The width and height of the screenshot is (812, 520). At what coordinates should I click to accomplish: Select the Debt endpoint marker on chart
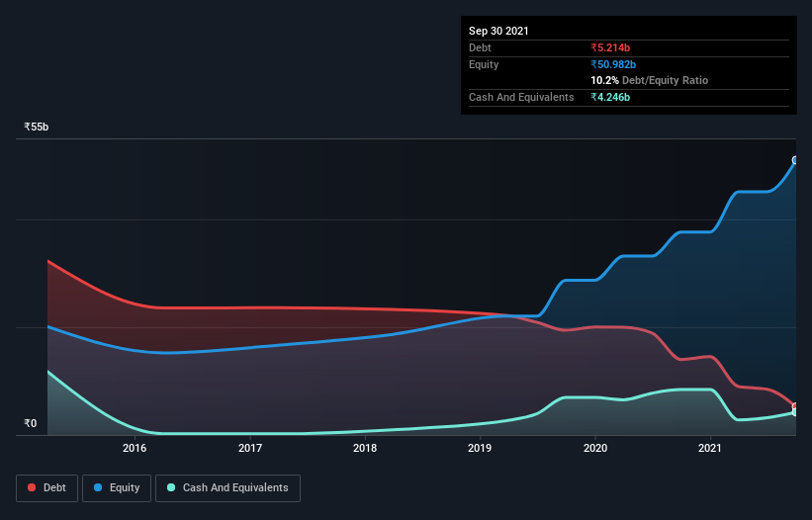point(795,406)
